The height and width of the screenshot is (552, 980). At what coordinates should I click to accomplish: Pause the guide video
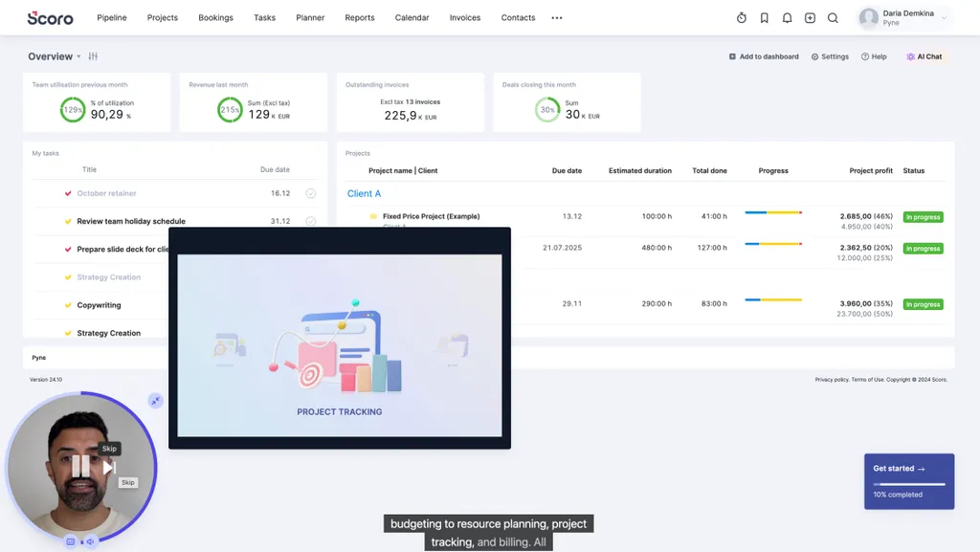[80, 467]
